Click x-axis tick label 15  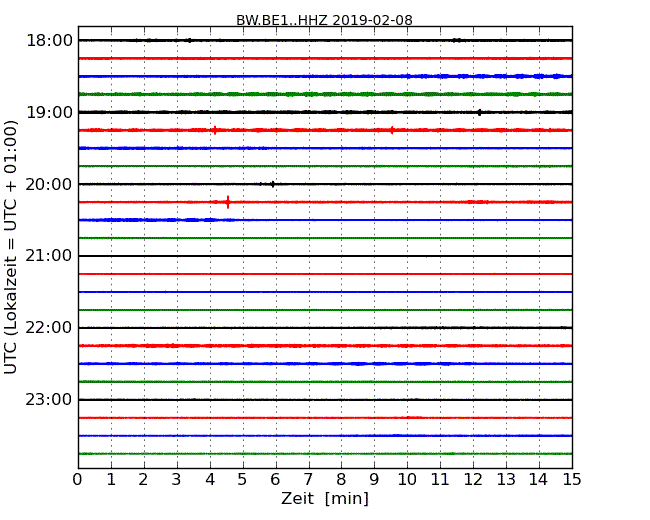tap(572, 479)
